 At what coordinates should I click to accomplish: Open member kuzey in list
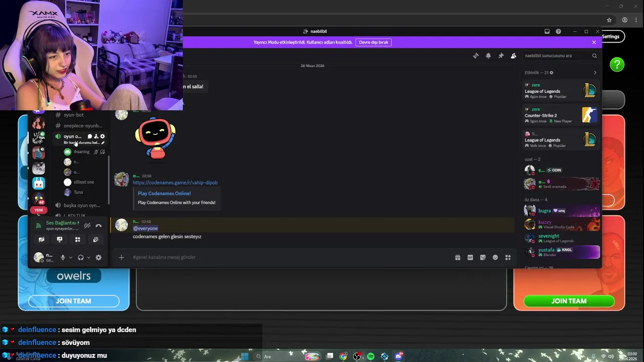coord(561,224)
